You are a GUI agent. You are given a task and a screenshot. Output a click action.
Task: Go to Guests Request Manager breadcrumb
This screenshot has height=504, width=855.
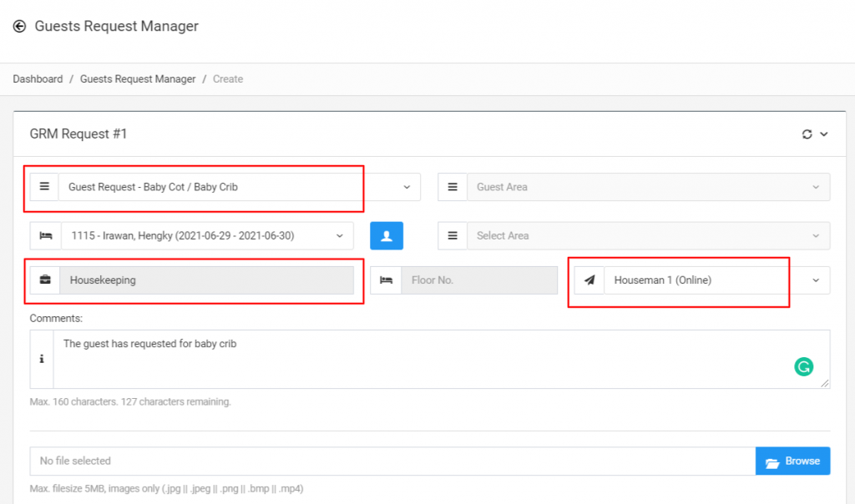[x=138, y=79]
